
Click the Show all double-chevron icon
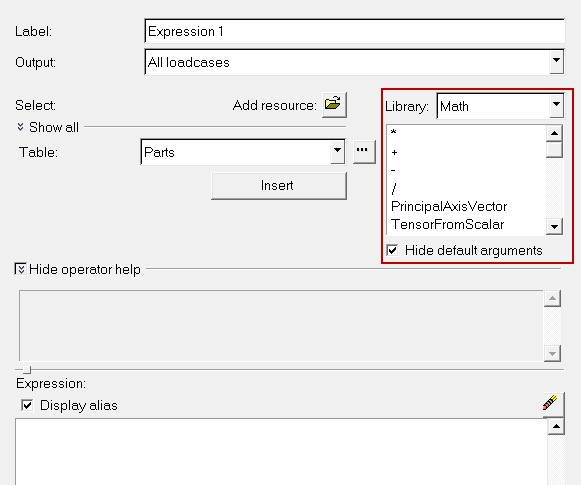20,127
